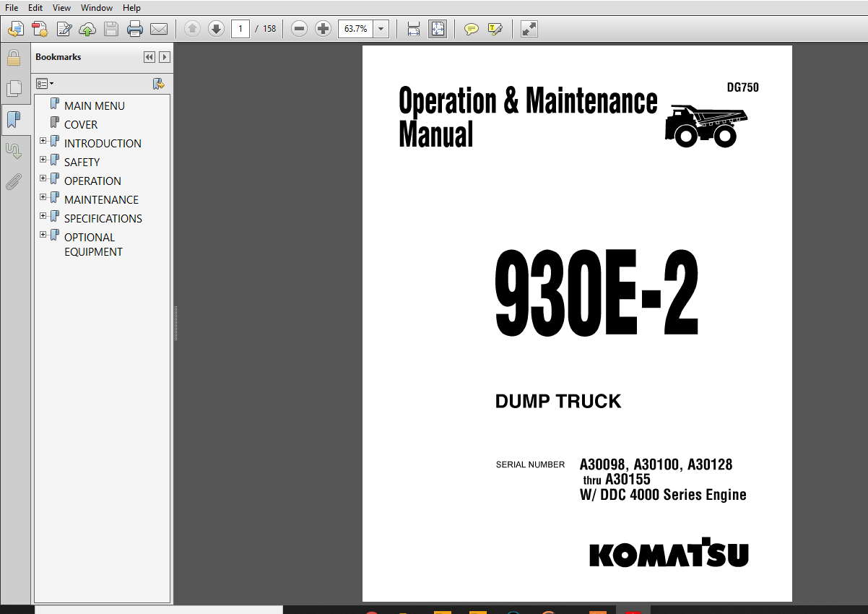Click the Create PDF toolbar icon
Viewport: 868px width, 614px height.
[40, 29]
